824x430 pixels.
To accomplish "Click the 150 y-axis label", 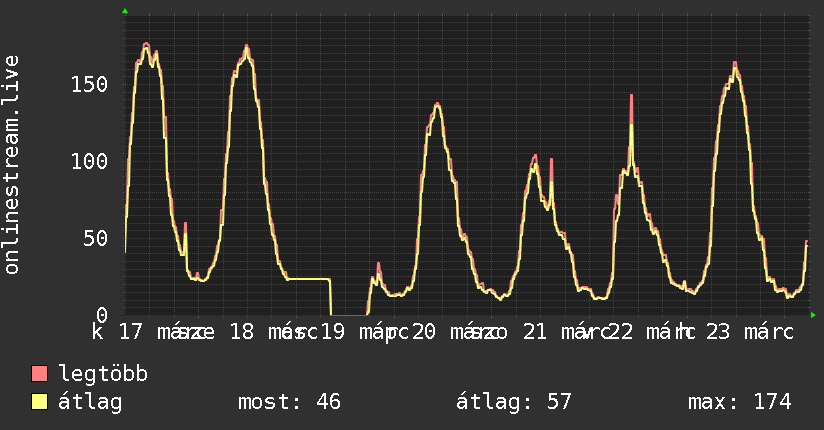I will (x=89, y=84).
